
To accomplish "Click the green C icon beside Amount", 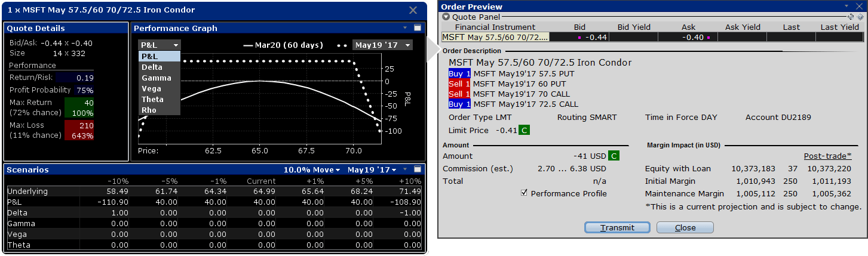I will [x=614, y=156].
